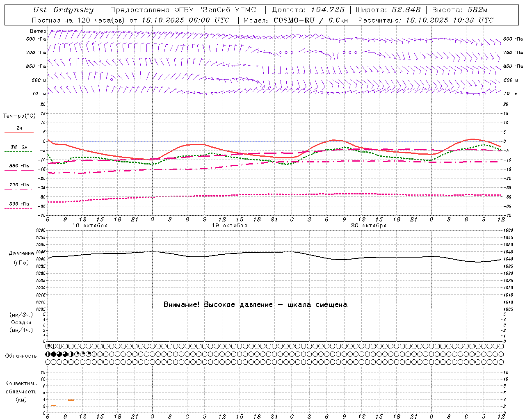Click the '10 м' label on right wind axis
This screenshot has width=525, height=420.
(510, 94)
